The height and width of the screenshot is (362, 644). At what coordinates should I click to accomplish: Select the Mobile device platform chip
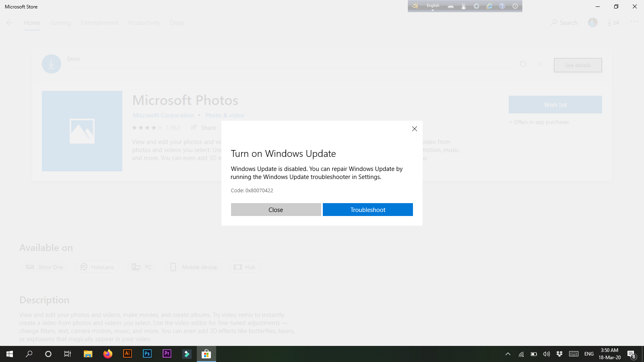(x=194, y=267)
